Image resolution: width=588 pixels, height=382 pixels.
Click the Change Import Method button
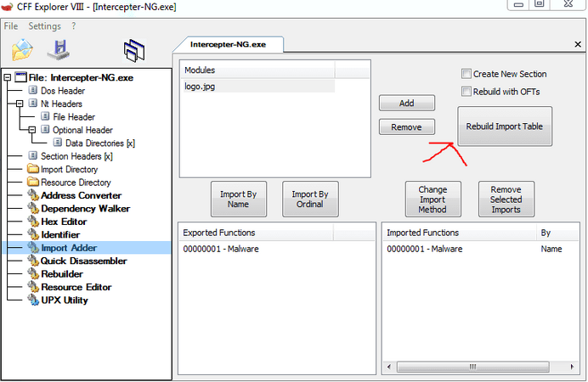pos(433,199)
